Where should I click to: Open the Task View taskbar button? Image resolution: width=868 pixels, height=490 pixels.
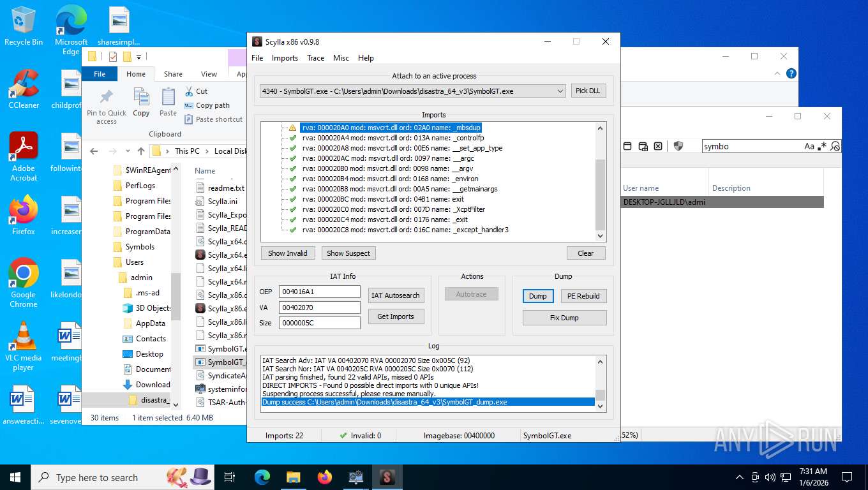coord(230,477)
